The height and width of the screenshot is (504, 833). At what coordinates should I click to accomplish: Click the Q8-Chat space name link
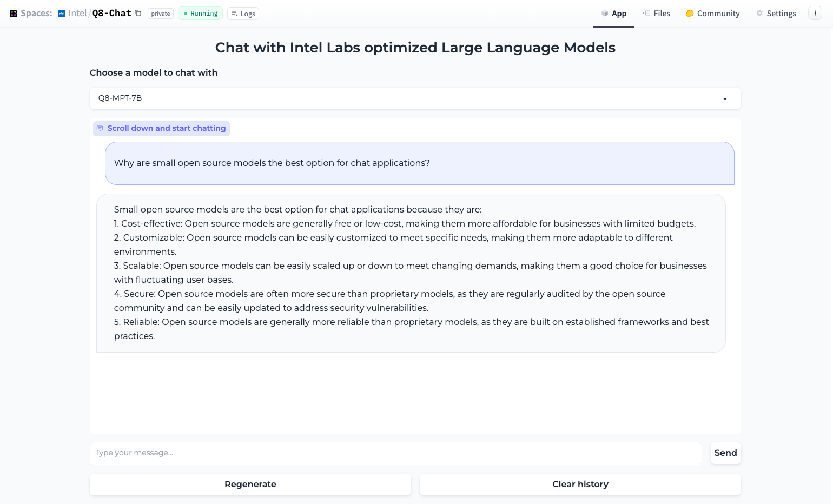pos(111,14)
